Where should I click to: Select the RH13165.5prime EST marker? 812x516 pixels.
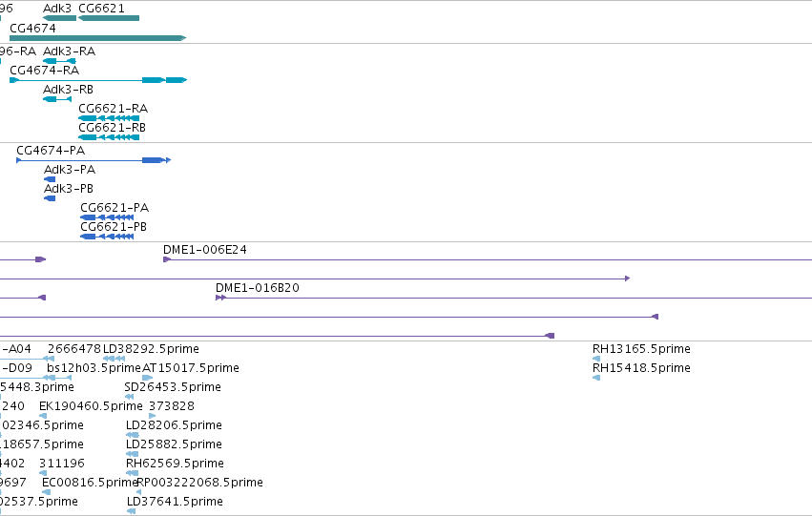(x=596, y=359)
